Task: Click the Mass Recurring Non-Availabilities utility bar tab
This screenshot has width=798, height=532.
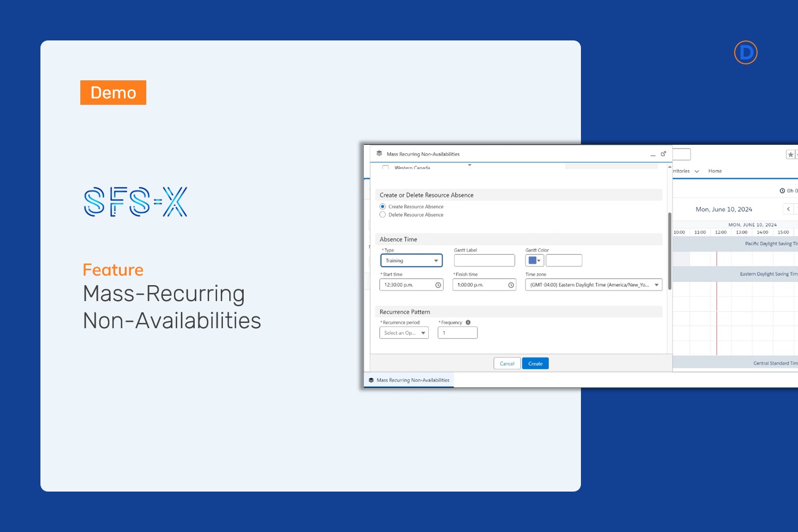Action: coord(409,380)
